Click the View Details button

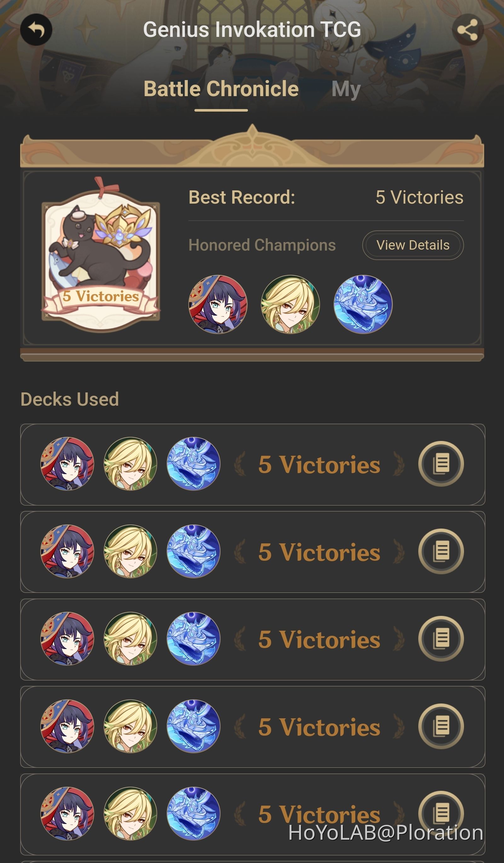[x=413, y=245]
